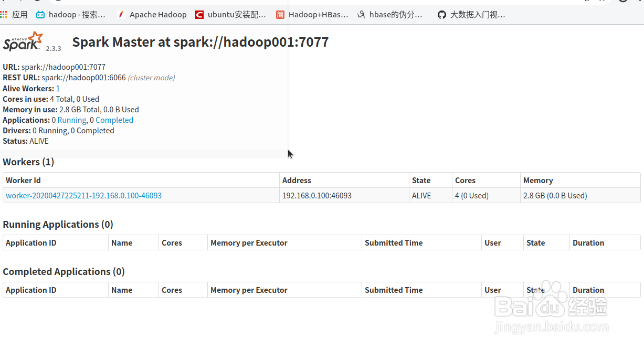Click the Status: ALIVE line
Viewport: 644px width, 349px height.
click(x=26, y=141)
